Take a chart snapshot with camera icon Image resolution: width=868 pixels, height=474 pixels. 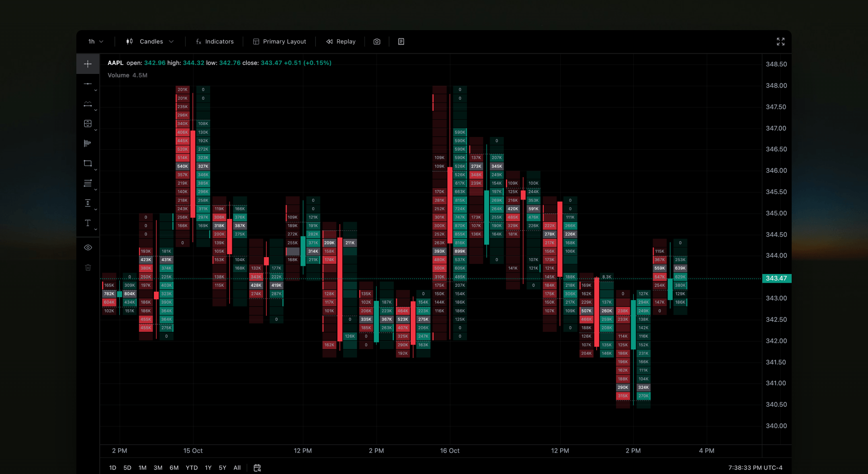tap(377, 41)
